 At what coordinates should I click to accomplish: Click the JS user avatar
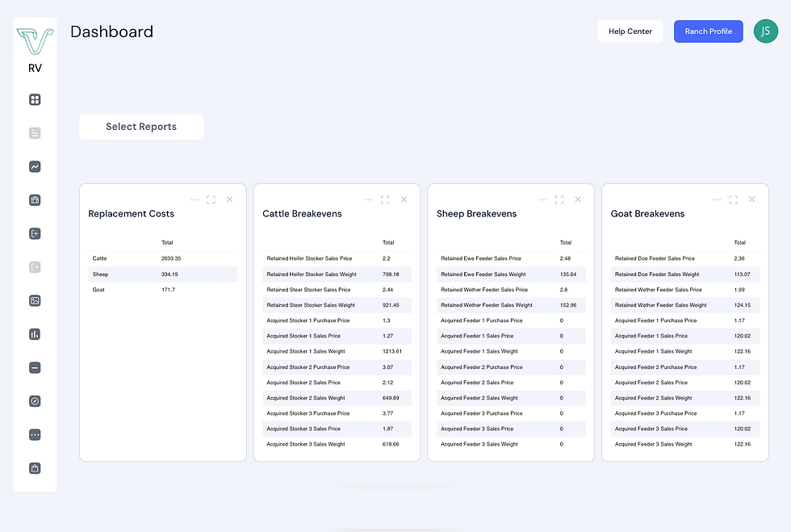click(765, 31)
